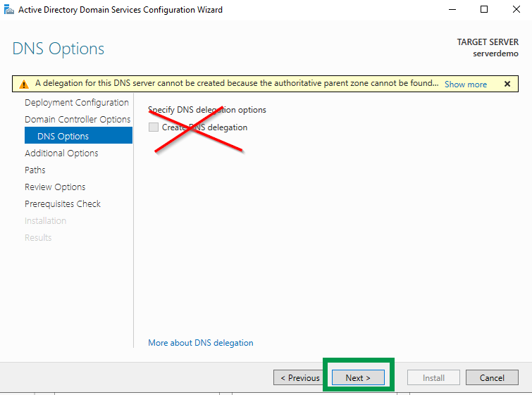The image size is (532, 395).
Task: Open the Paths step
Action: [35, 170]
